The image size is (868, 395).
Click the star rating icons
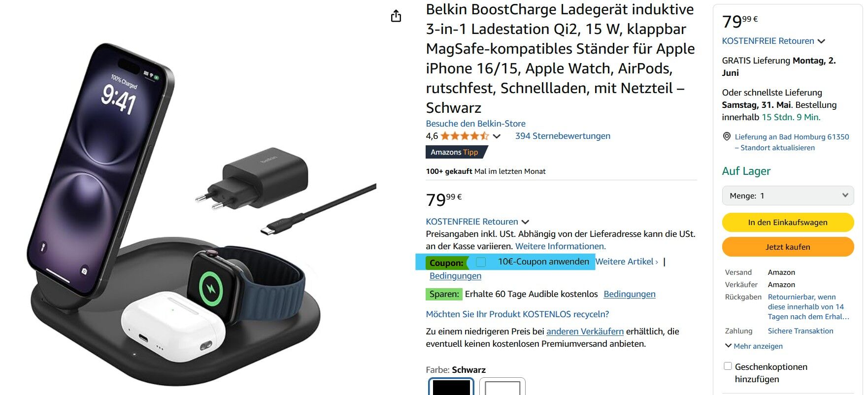pyautogui.click(x=465, y=136)
